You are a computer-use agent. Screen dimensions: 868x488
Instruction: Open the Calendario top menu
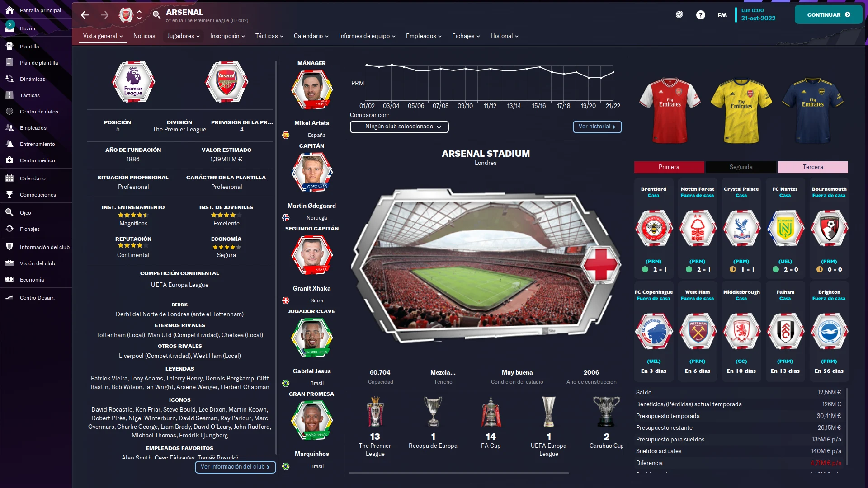click(x=311, y=36)
